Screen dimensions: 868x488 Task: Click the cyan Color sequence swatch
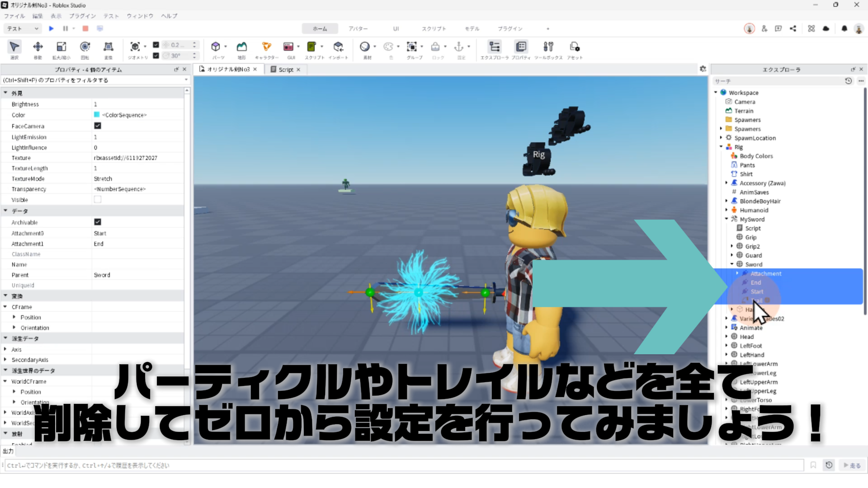tap(97, 115)
